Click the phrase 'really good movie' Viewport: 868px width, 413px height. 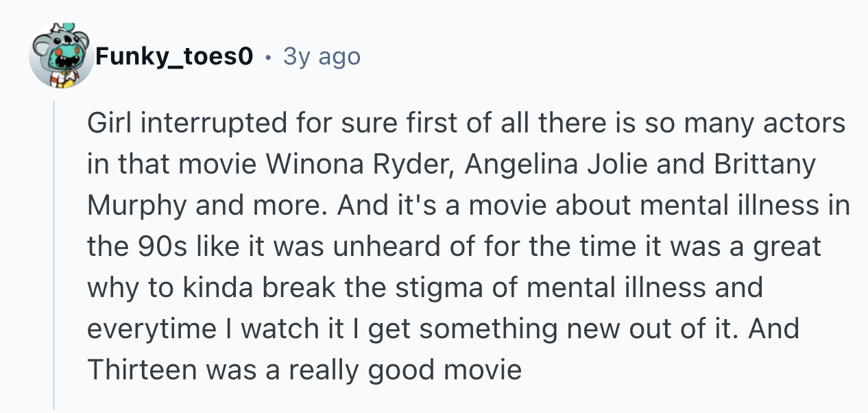coord(405,370)
